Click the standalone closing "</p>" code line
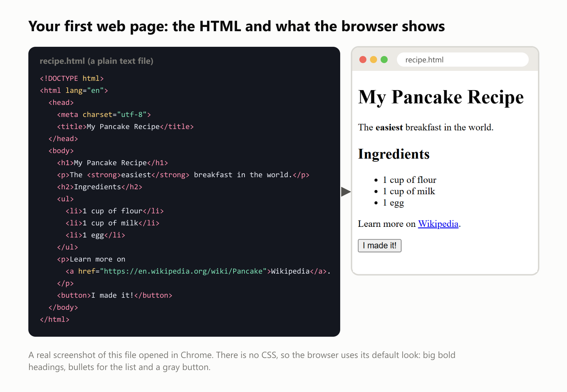Screen dimensions: 567x392 tap(65, 283)
